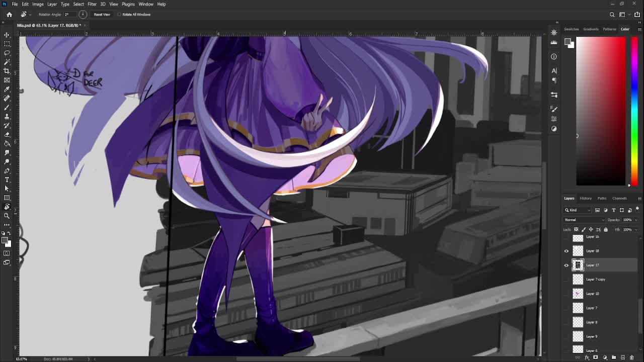
Task: Open the Kind filter dropdown
Action: [577, 210]
